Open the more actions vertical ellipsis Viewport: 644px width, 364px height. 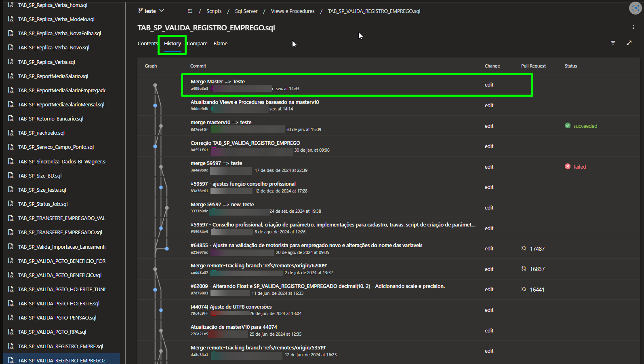click(x=633, y=27)
